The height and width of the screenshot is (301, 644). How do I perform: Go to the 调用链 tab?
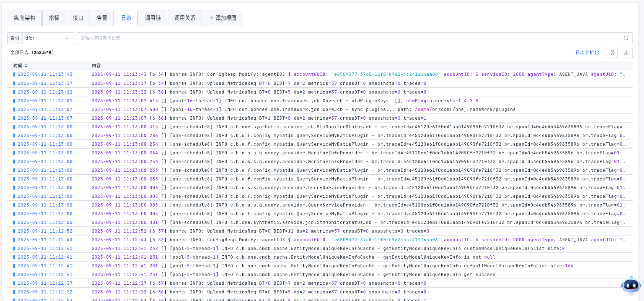[x=153, y=18]
